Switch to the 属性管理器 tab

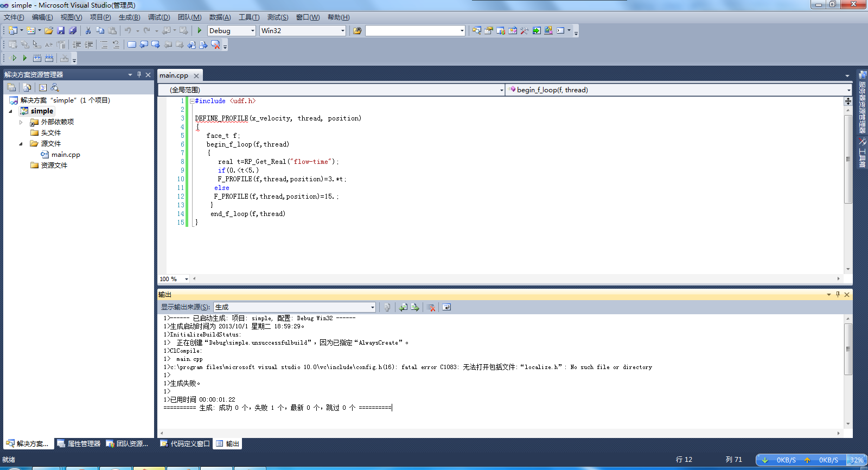tap(79, 444)
